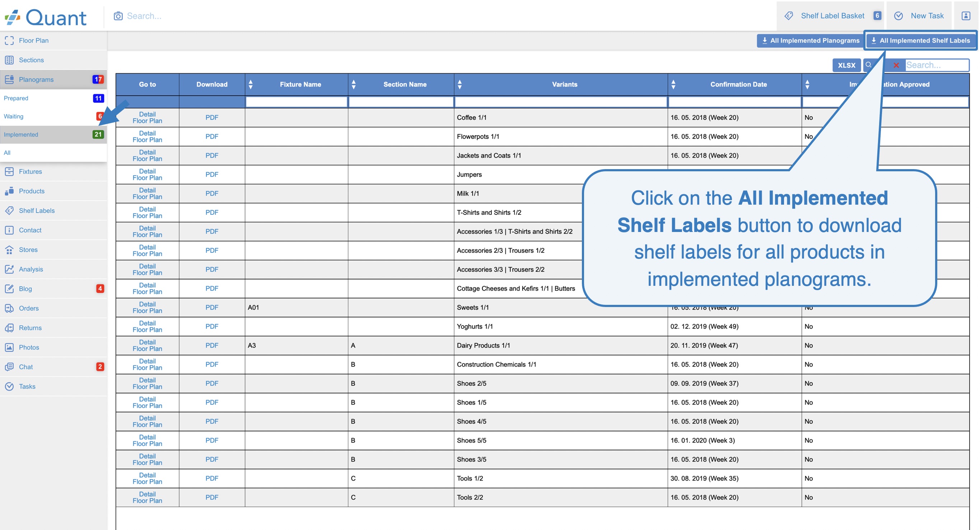The width and height of the screenshot is (980, 530).
Task: Open the Chat bubble icon
Action: 9,366
